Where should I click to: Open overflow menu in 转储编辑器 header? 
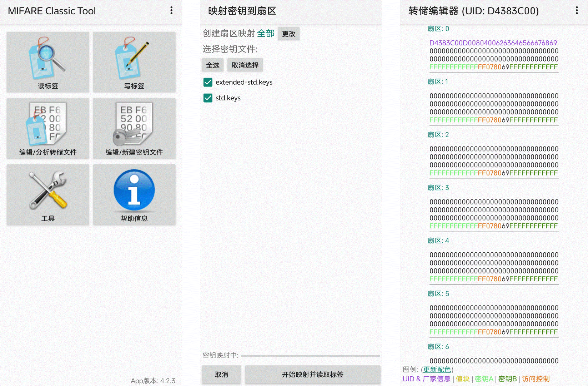tap(577, 11)
